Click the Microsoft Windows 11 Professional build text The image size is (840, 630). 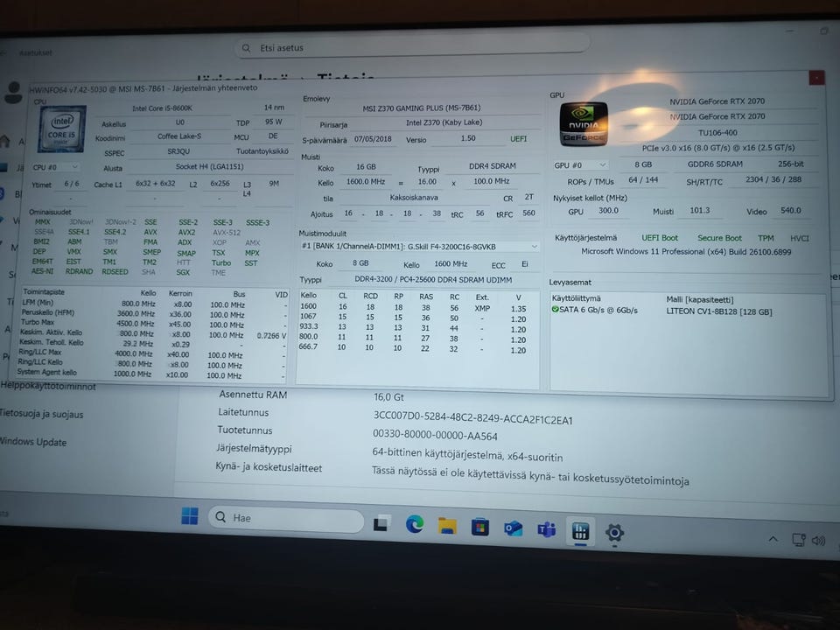click(686, 251)
